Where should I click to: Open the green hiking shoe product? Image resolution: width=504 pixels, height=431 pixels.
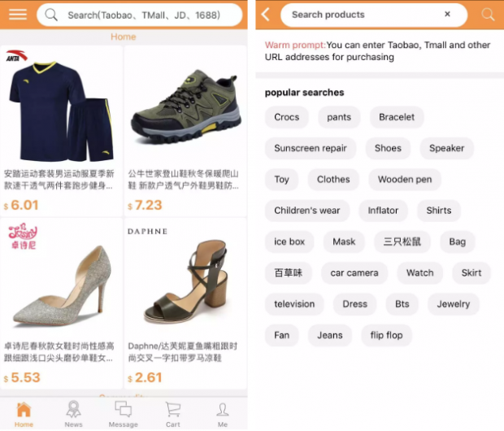coord(185,107)
